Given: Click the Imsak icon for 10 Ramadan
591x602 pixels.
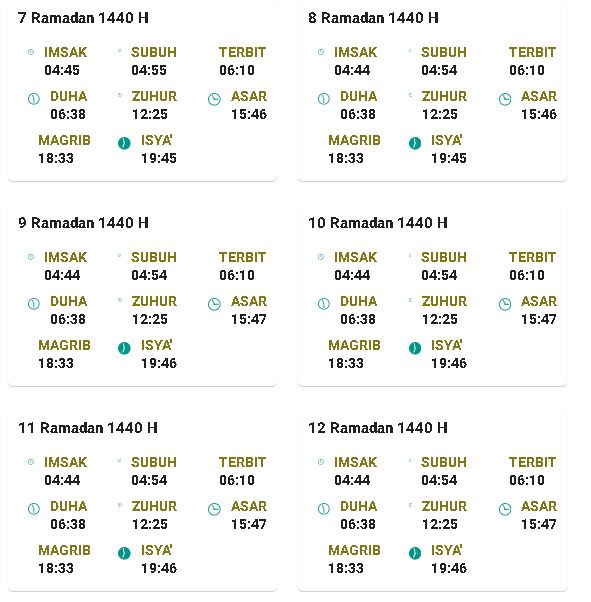Looking at the screenshot, I should (321, 257).
